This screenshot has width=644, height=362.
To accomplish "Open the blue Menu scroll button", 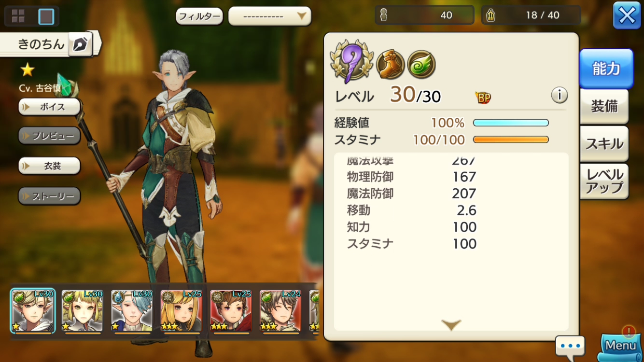I will [621, 346].
